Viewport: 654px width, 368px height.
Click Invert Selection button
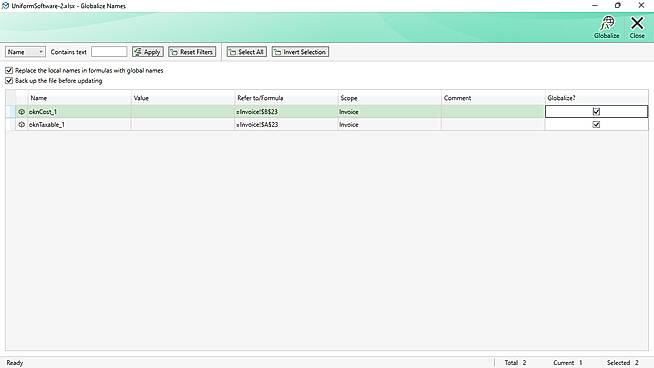(300, 52)
